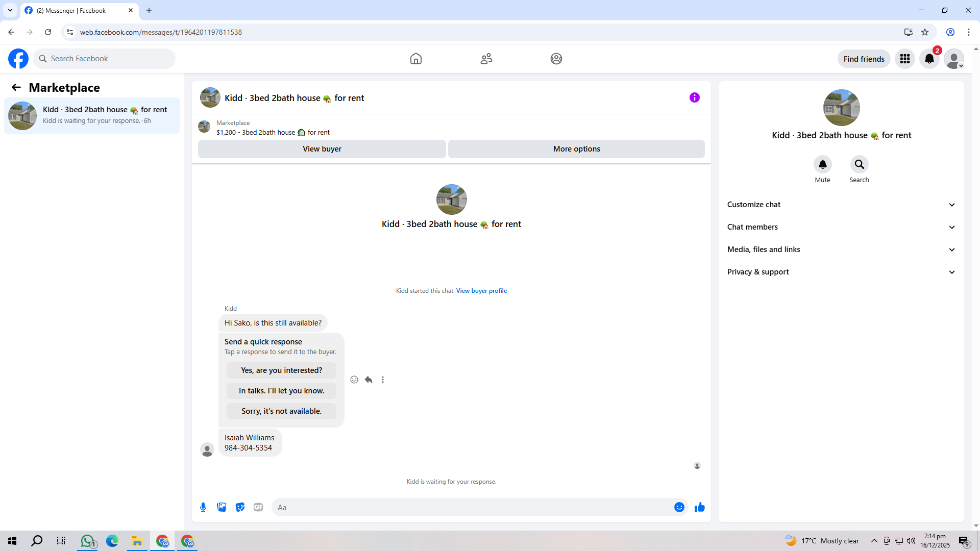Image resolution: width=980 pixels, height=551 pixels.
Task: Open the Groups icon in top navigation
Action: [556, 59]
